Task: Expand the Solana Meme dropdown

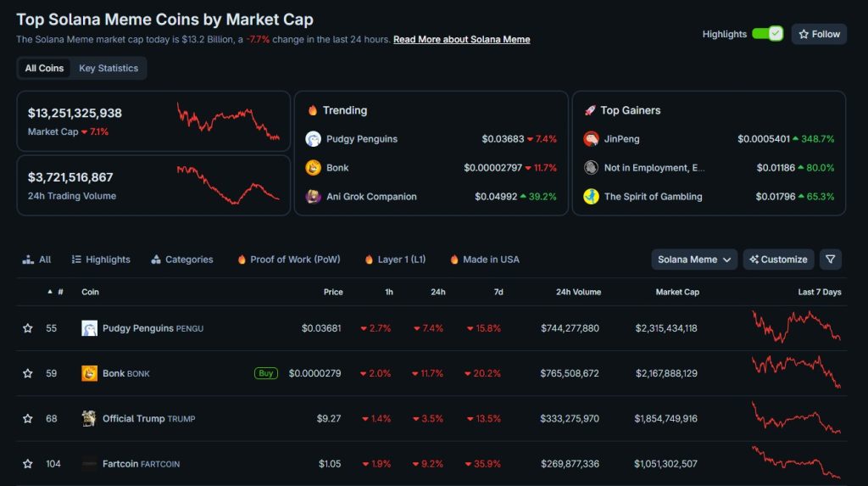Action: [694, 260]
